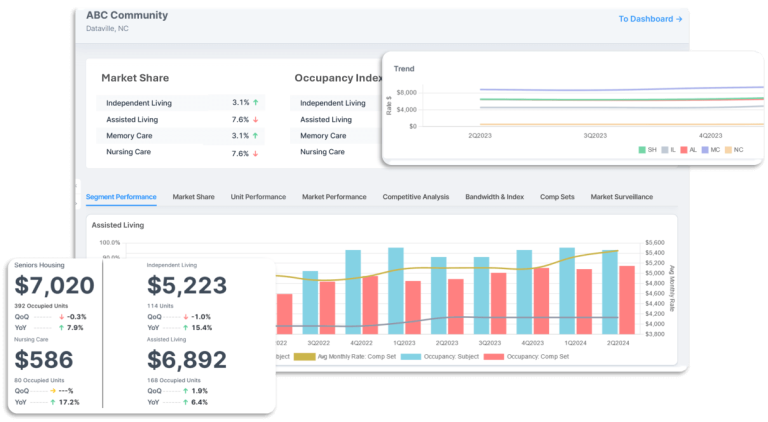
Task: Click Seniors Housing YoY 7.9% up arrow
Action: click(x=62, y=328)
